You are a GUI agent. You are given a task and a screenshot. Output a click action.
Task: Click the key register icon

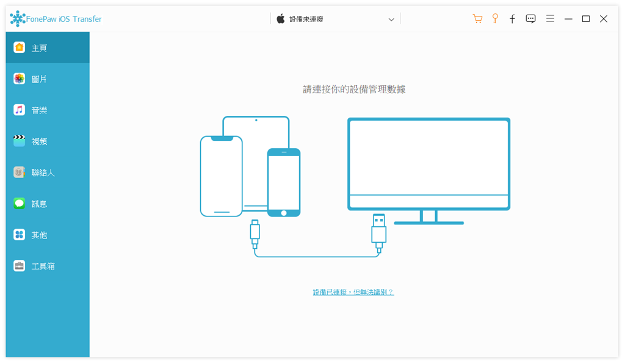(495, 19)
